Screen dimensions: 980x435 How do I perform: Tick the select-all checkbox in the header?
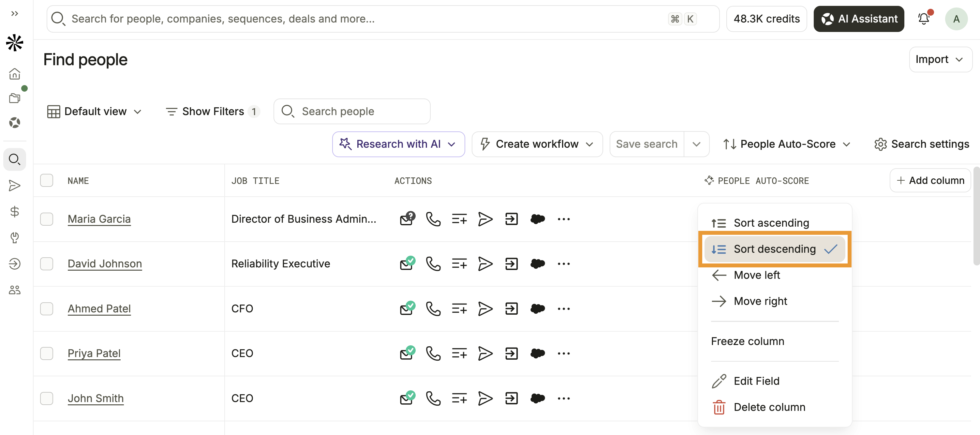click(x=46, y=180)
